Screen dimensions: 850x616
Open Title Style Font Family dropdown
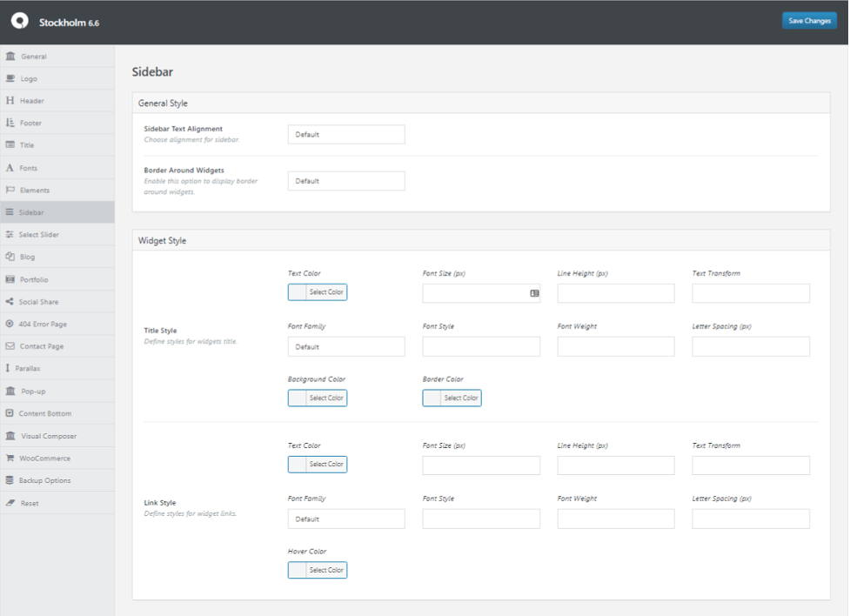click(x=346, y=346)
